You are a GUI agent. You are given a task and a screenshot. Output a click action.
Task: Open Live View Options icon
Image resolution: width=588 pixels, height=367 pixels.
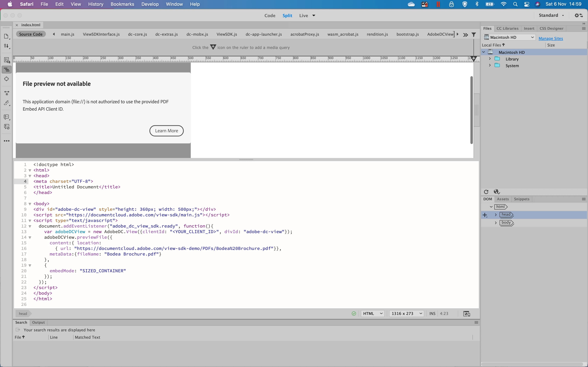pyautogui.click(x=7, y=60)
